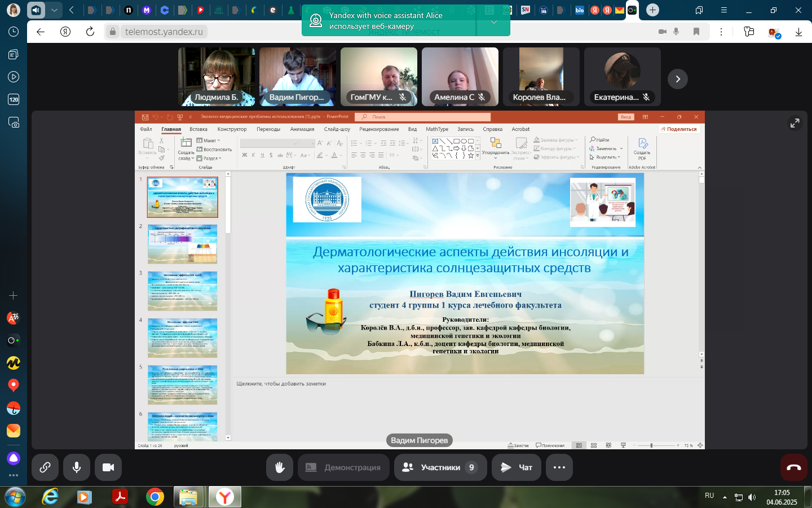The width and height of the screenshot is (812, 508).
Task: Open the Участники participants list
Action: pos(440,467)
